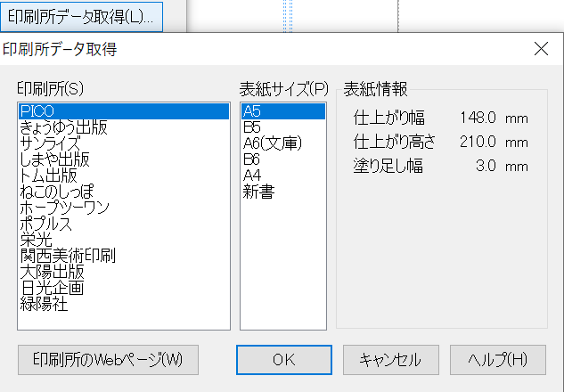Select 日光企画 in the printer list
The image size is (564, 392).
[124, 288]
